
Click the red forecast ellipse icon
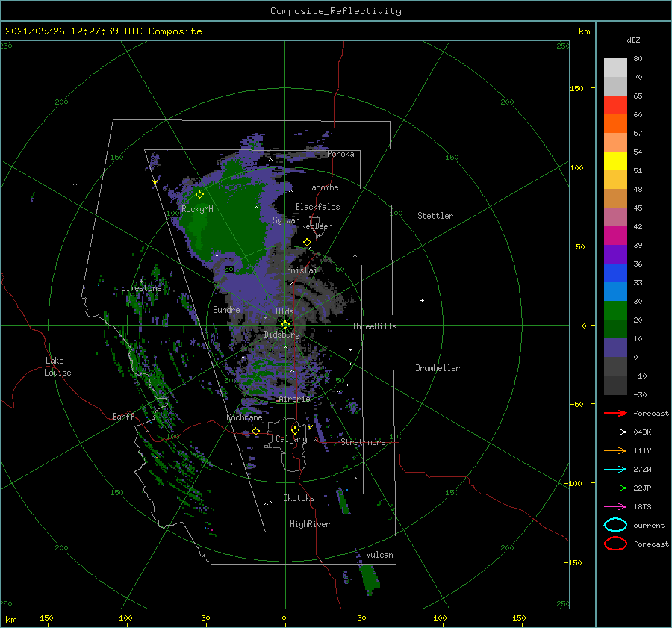pos(615,544)
